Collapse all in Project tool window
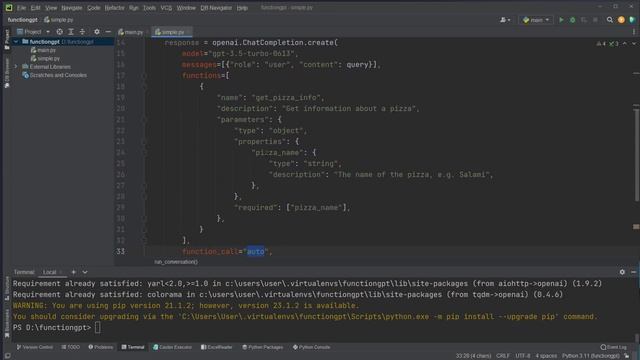Screen dimensions: 640x360 pos(82,32)
